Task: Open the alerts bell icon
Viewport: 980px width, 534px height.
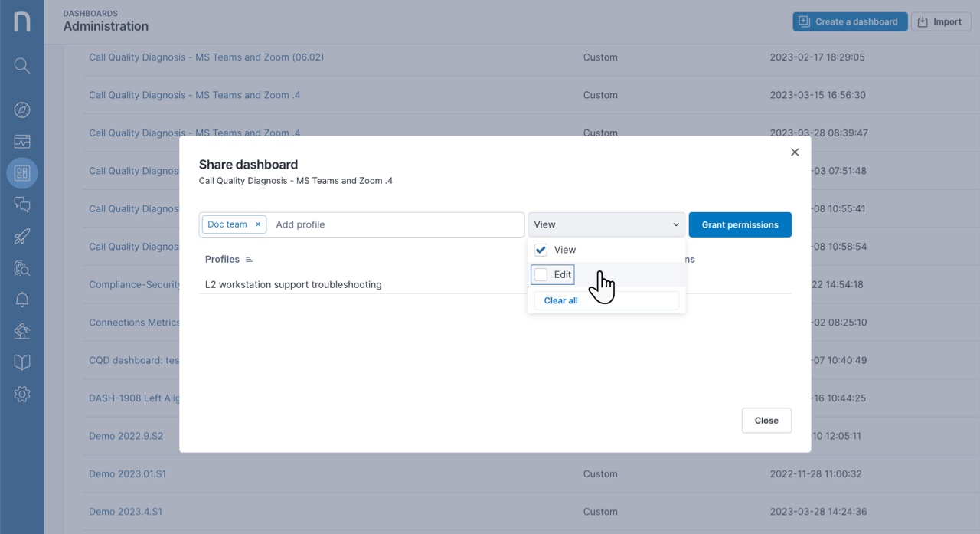Action: pos(22,300)
